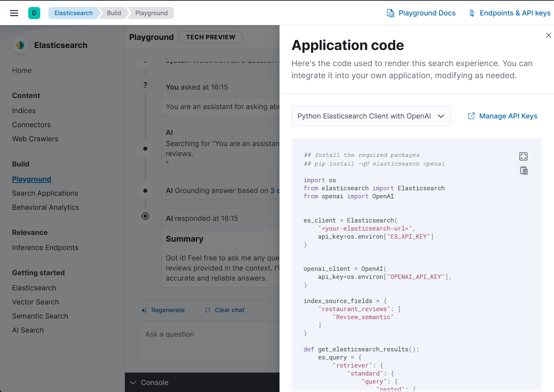Click the Elasticsearch sidebar heading
The image size is (554, 392).
coord(61,45)
